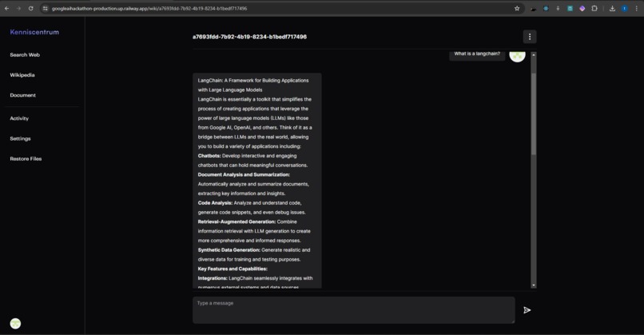Click the 'What is a langchain?' message bubble
The width and height of the screenshot is (644, 335).
pos(477,54)
